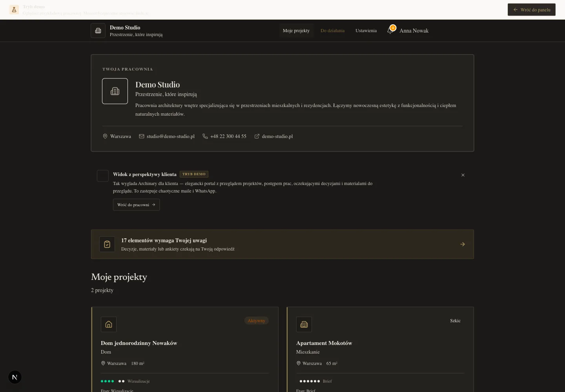The image size is (565, 392).
Task: Visit the demo-studio.pl website link
Action: click(x=277, y=136)
